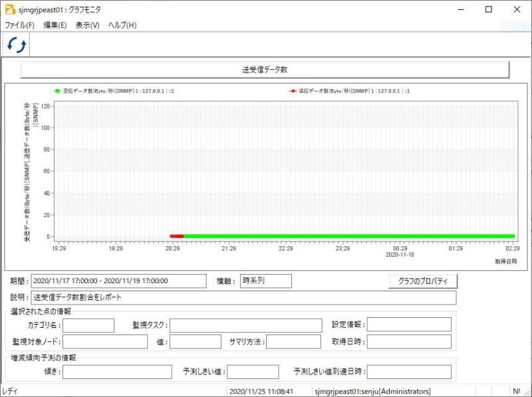
Task: Click the 設定情報 field
Action: point(409,325)
